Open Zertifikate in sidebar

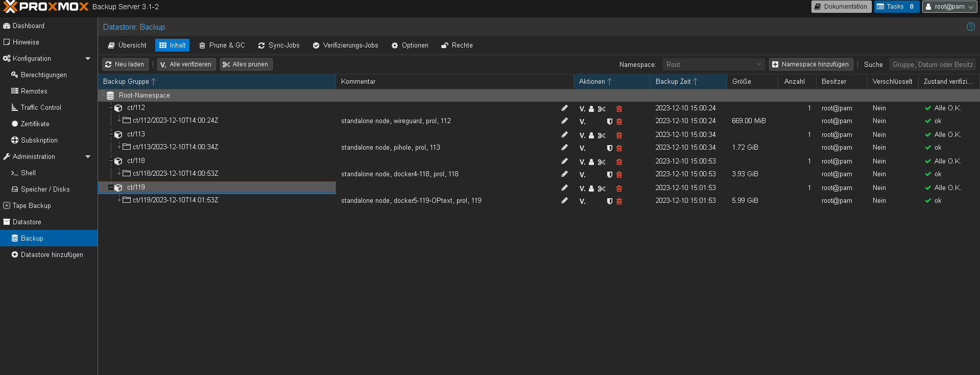tap(49, 124)
